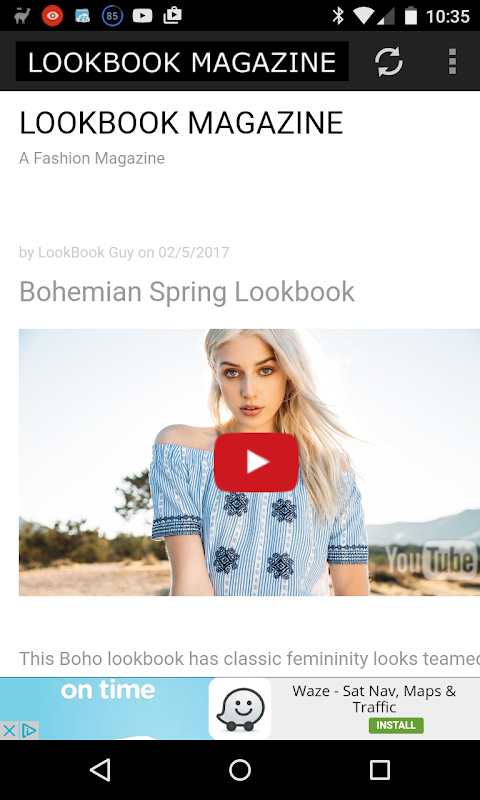
Task: Tap the LOOKBOOK MAGAZINE page heading
Action: click(181, 123)
